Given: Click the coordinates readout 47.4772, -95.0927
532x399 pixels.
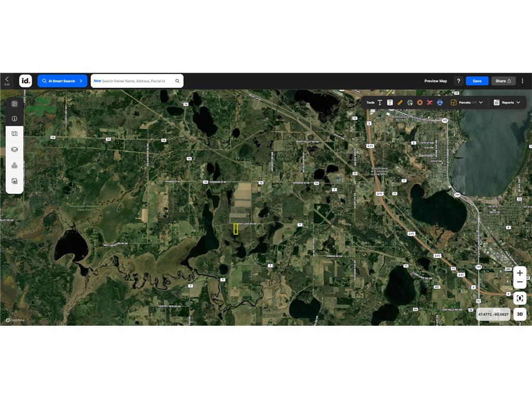Looking at the screenshot, I should tap(494, 314).
